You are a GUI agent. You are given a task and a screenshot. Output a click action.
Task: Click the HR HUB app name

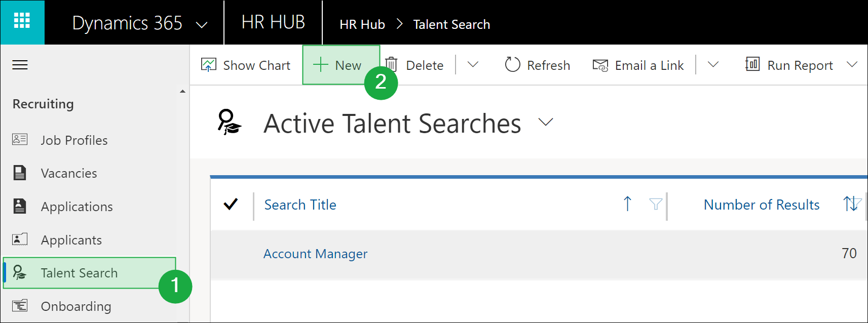(273, 22)
